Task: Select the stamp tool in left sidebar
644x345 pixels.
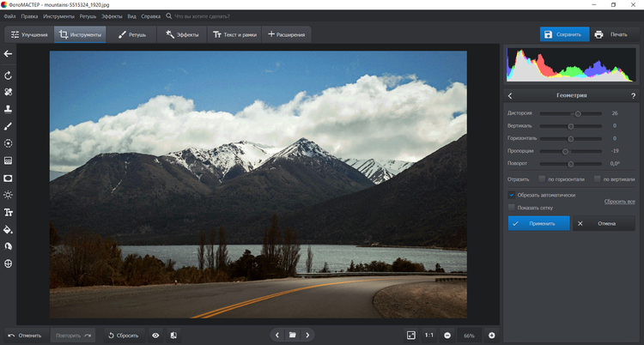Action: pyautogui.click(x=8, y=109)
